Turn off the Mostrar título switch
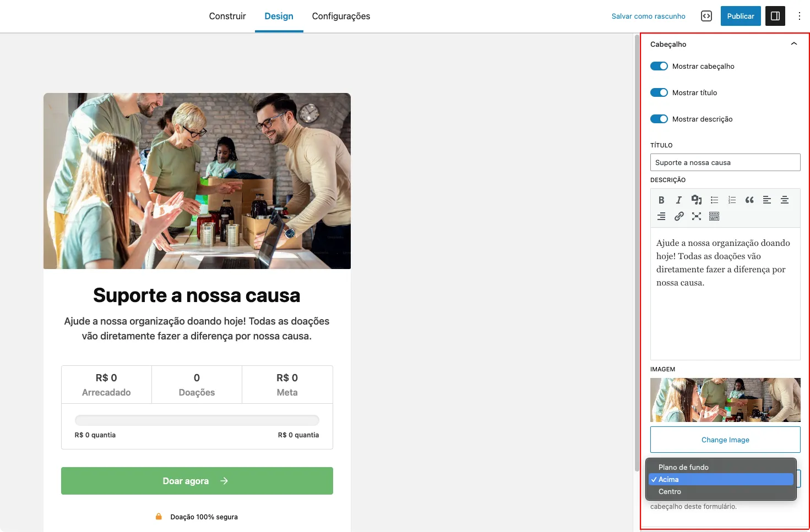 pos(659,92)
